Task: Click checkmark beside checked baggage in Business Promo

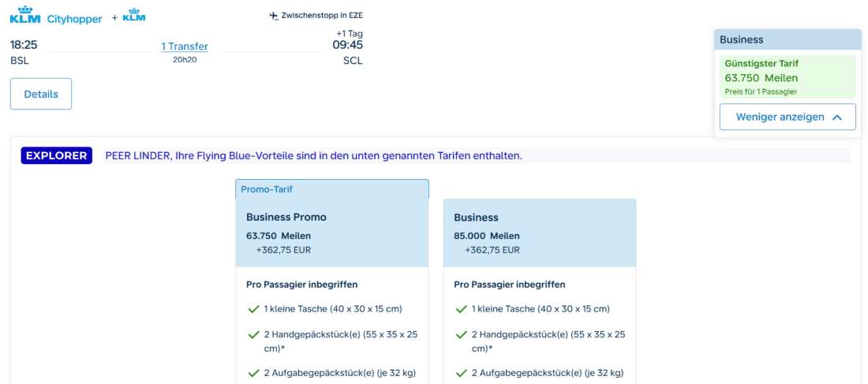Action: pyautogui.click(x=253, y=372)
